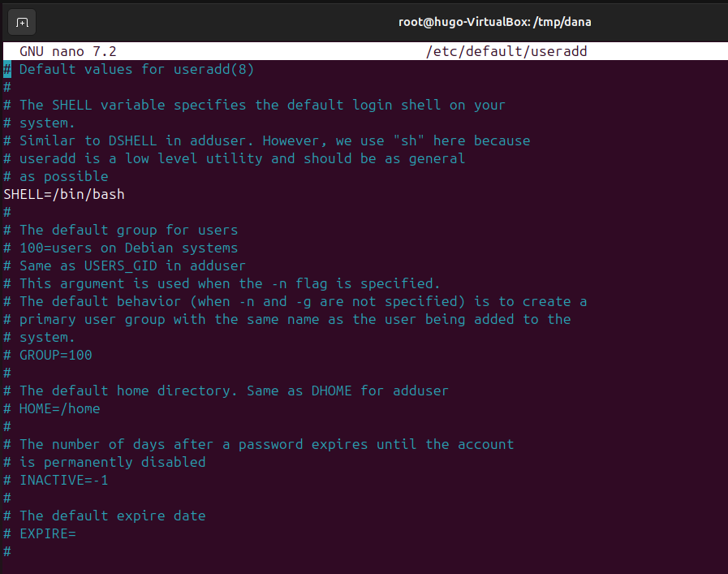This screenshot has width=728, height=574.
Task: Click the /etc/default/useradd filename in nano header
Action: pos(506,51)
